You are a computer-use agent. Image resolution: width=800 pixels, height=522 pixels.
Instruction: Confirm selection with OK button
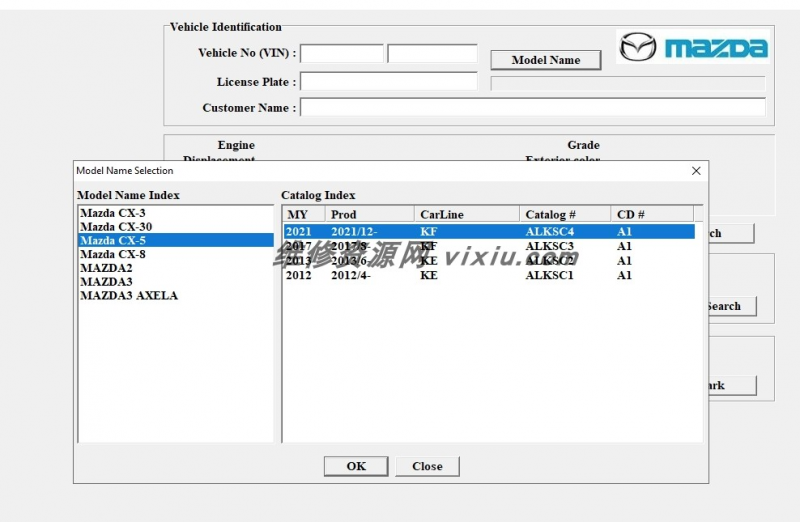(x=356, y=466)
